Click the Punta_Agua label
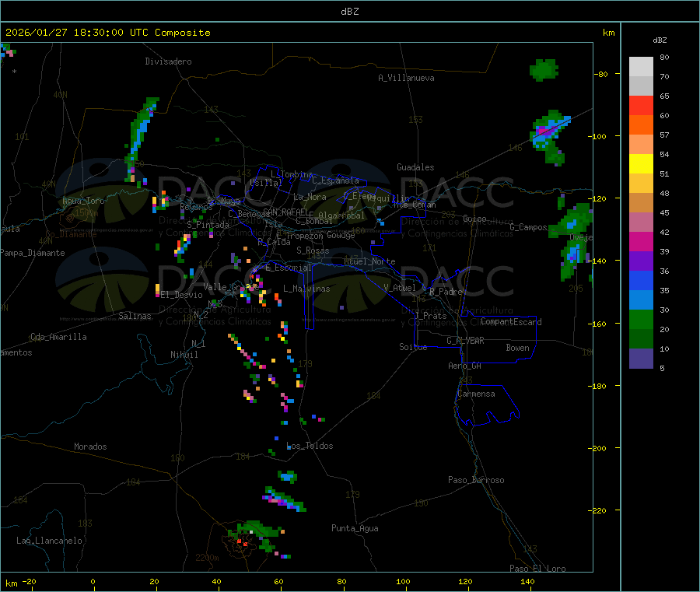The width and height of the screenshot is (700, 592). tap(355, 528)
